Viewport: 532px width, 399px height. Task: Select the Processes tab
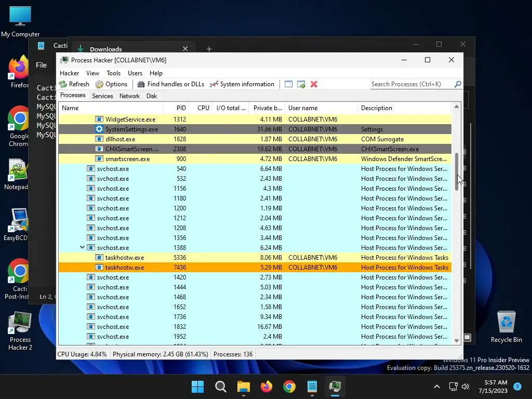(x=73, y=96)
